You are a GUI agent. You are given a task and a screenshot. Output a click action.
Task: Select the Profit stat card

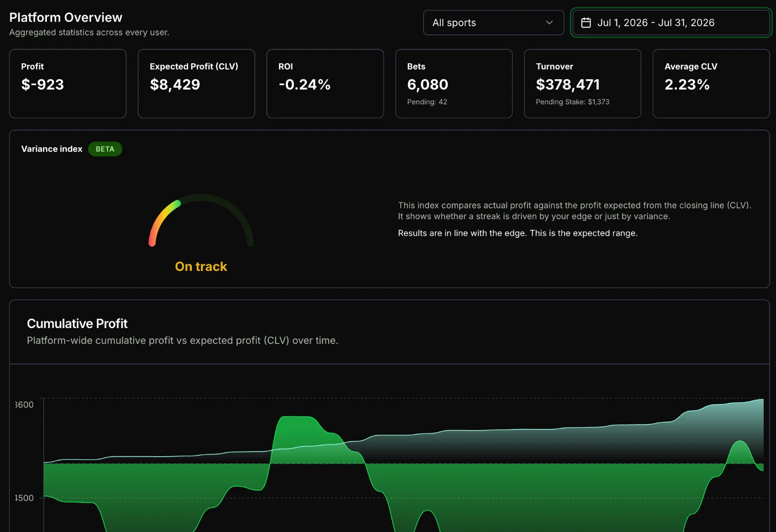pos(68,84)
